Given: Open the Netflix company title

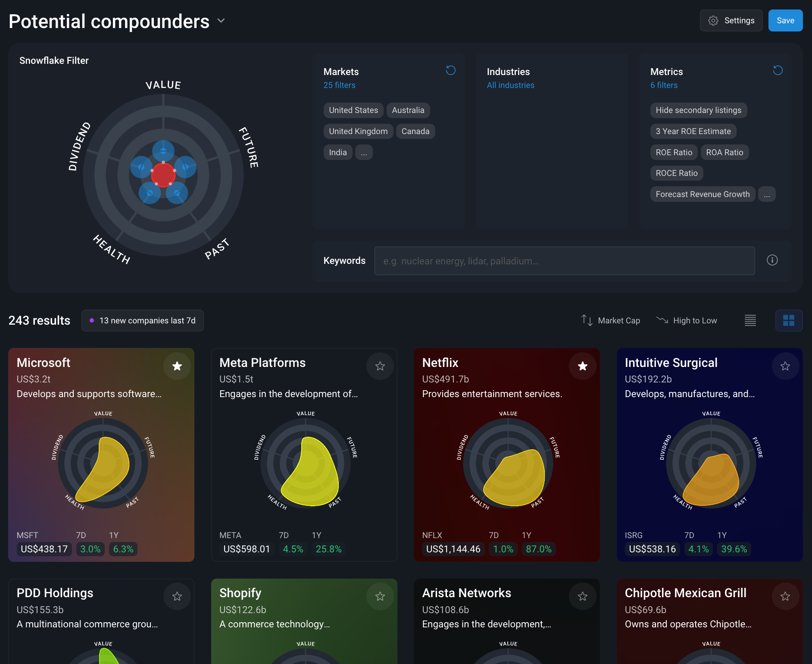Looking at the screenshot, I should coord(440,363).
